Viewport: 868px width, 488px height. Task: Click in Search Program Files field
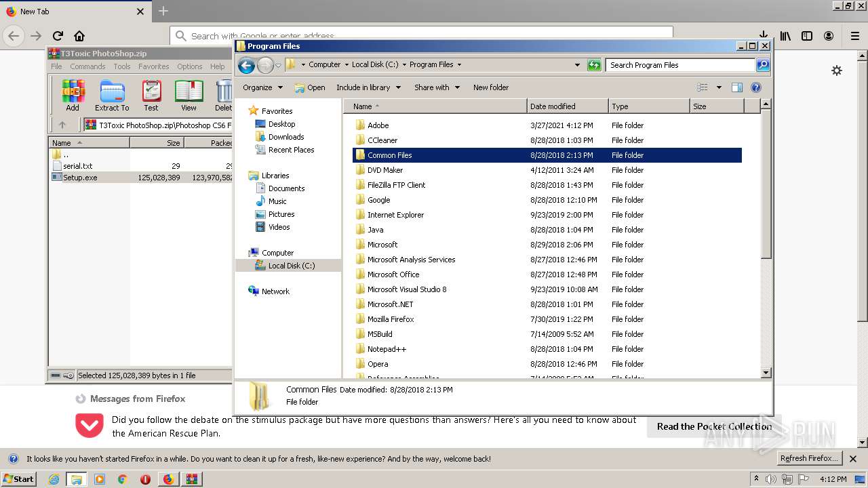pyautogui.click(x=680, y=65)
